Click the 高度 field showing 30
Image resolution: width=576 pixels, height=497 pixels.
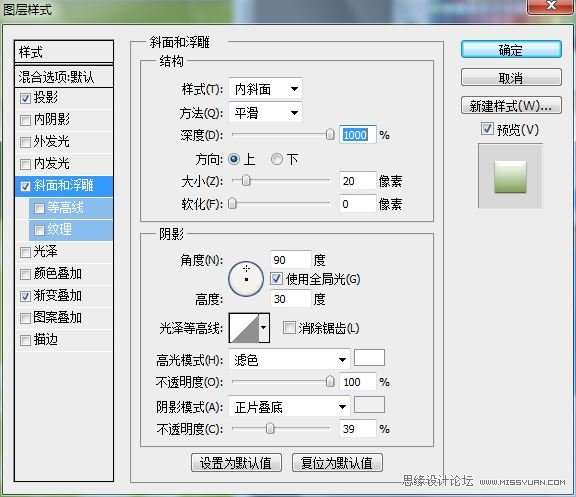pyautogui.click(x=291, y=299)
